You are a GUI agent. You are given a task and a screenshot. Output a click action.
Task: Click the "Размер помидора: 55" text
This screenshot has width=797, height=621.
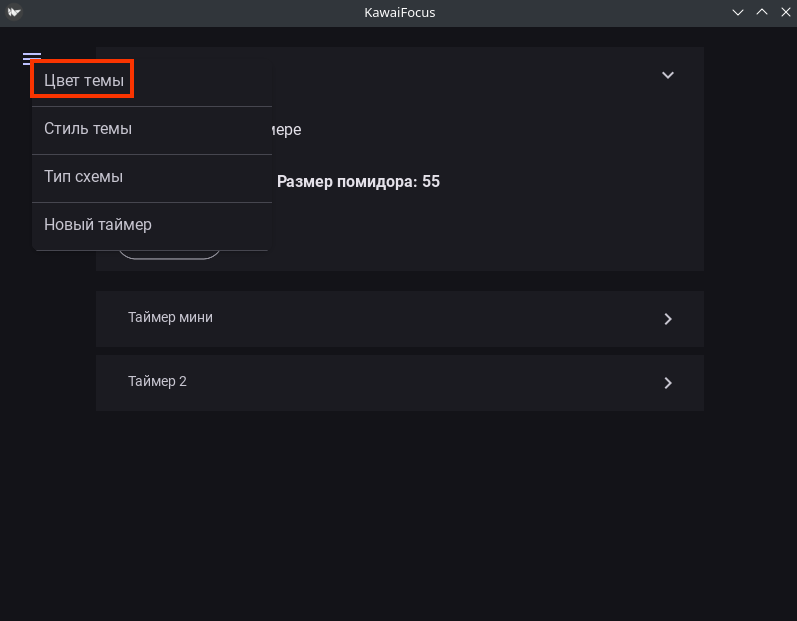358,182
